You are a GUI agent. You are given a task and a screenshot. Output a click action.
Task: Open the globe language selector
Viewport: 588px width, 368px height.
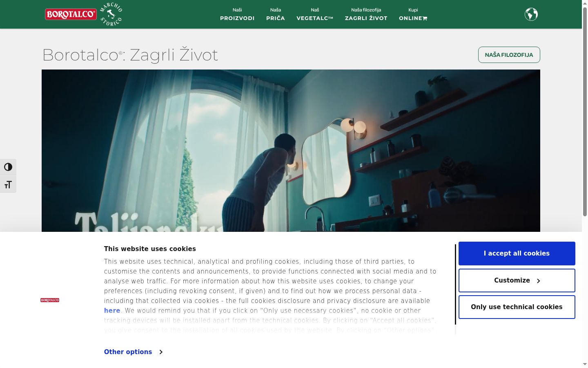tap(531, 14)
